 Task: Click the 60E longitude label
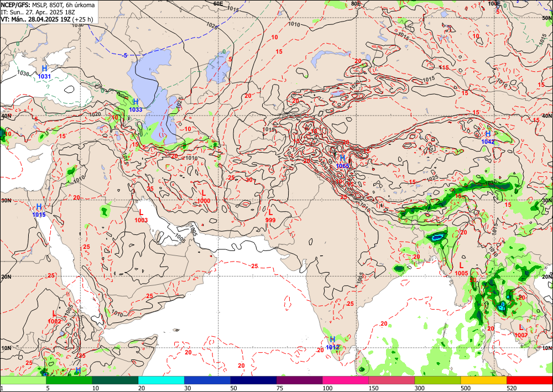(x=218, y=3)
